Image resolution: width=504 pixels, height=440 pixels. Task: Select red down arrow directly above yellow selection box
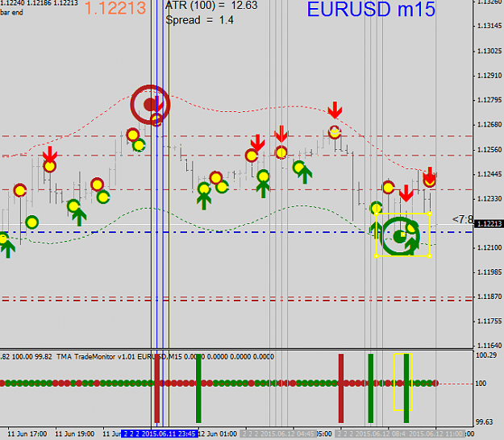[x=406, y=193]
